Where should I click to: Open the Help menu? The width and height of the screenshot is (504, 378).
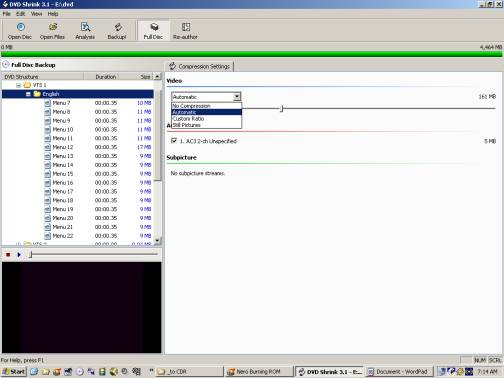click(x=53, y=14)
